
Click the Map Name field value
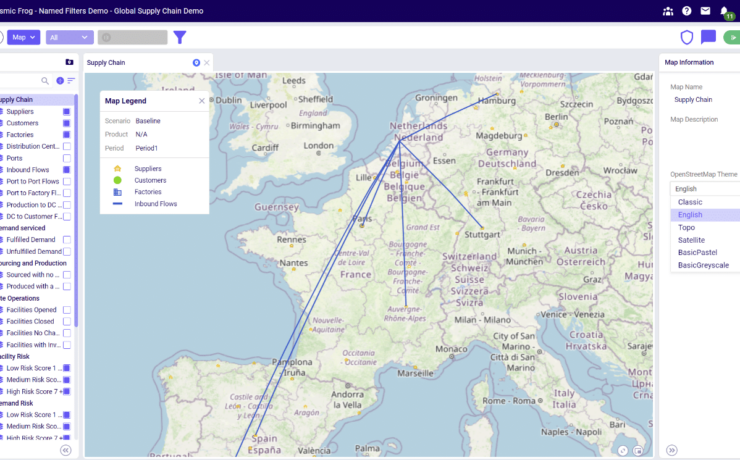[x=693, y=99]
